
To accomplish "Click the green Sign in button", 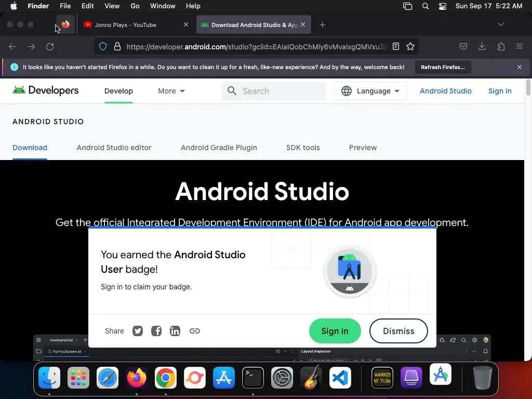I will 335,331.
